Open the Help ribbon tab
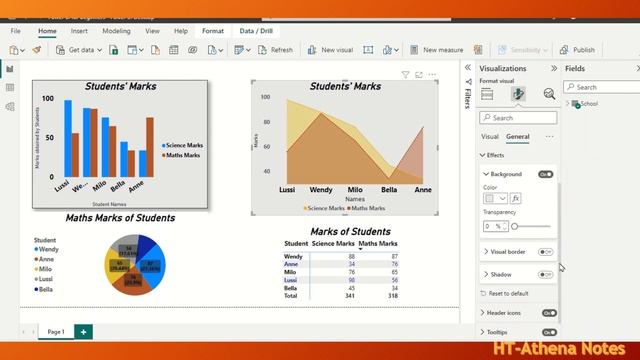Screen dimensions: 640x360 181,31
